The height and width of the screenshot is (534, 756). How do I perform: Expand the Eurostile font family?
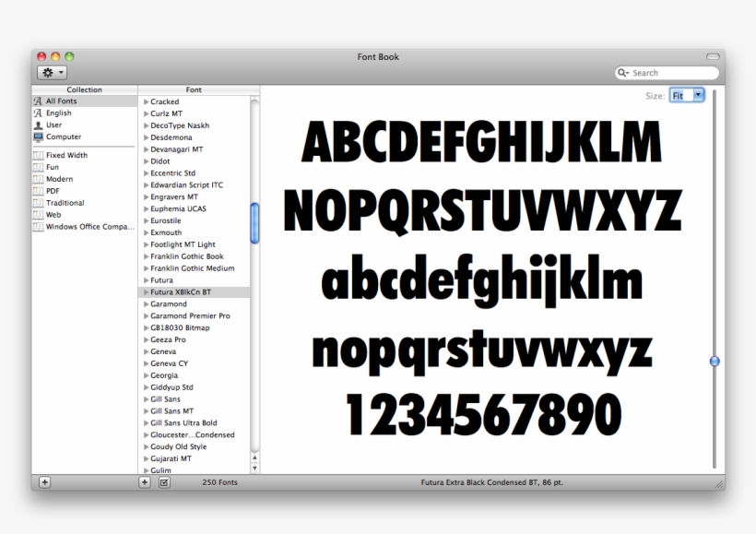click(146, 220)
